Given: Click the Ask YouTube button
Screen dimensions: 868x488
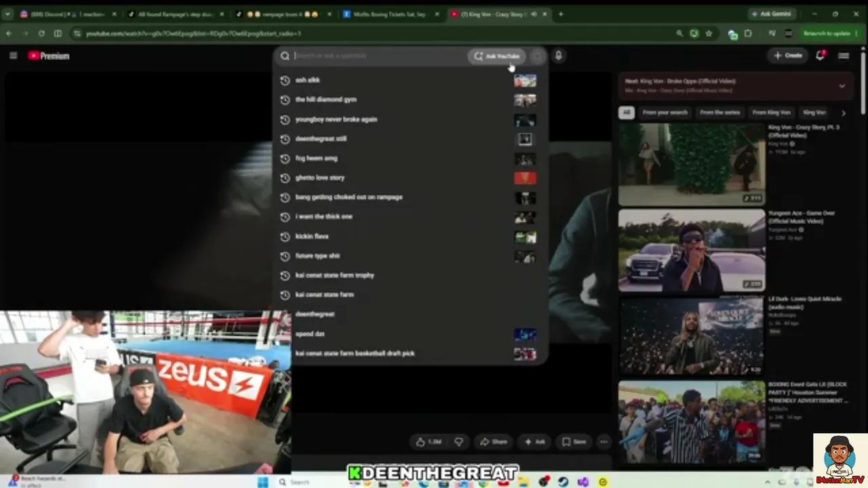Looking at the screenshot, I should pyautogui.click(x=497, y=56).
